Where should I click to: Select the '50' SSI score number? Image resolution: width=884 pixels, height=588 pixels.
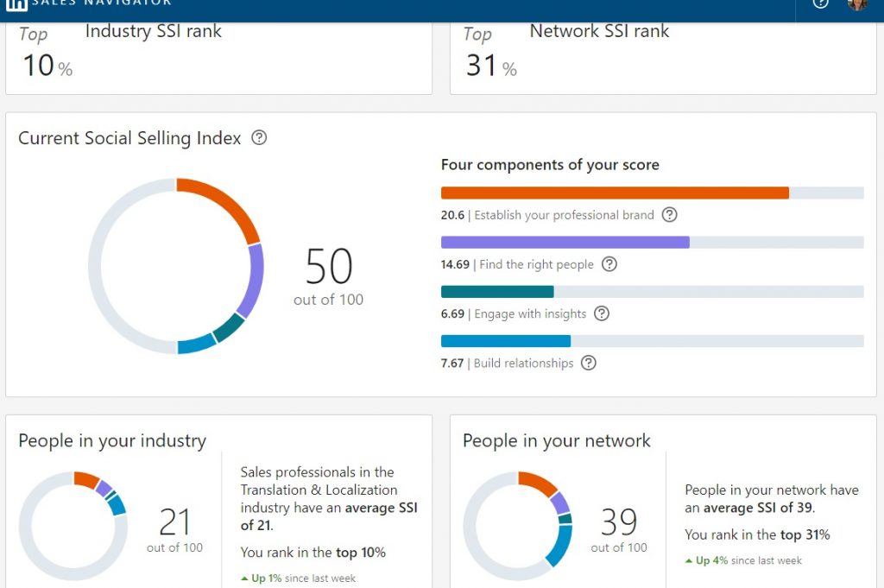[x=329, y=266]
